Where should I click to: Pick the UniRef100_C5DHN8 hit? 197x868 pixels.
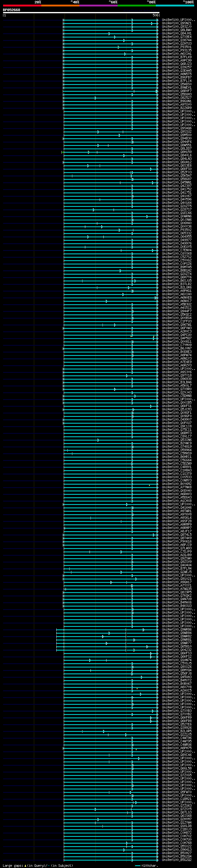pyautogui.click(x=177, y=396)
